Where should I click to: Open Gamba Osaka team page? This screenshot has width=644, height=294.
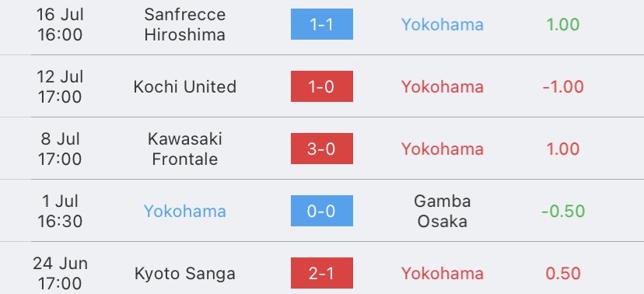pyautogui.click(x=443, y=211)
